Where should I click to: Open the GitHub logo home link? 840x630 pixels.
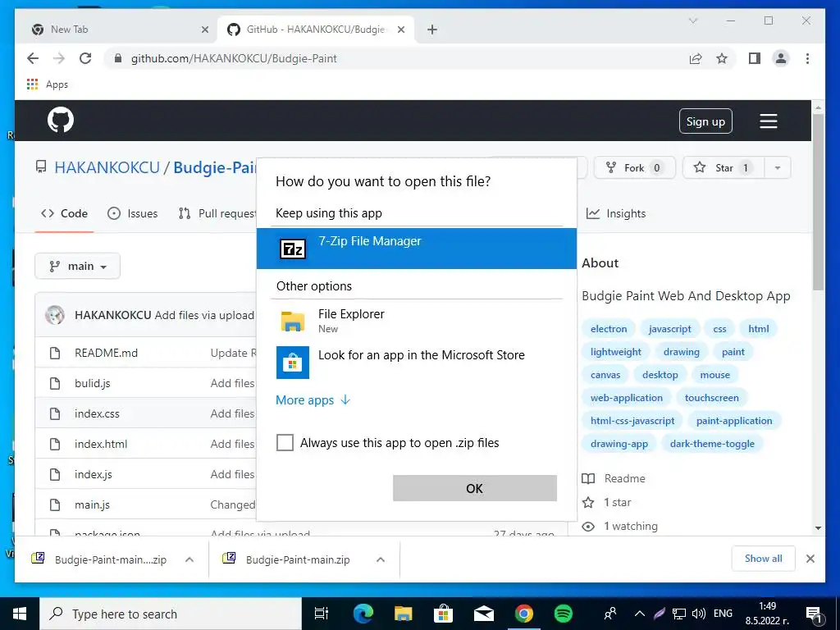61,120
